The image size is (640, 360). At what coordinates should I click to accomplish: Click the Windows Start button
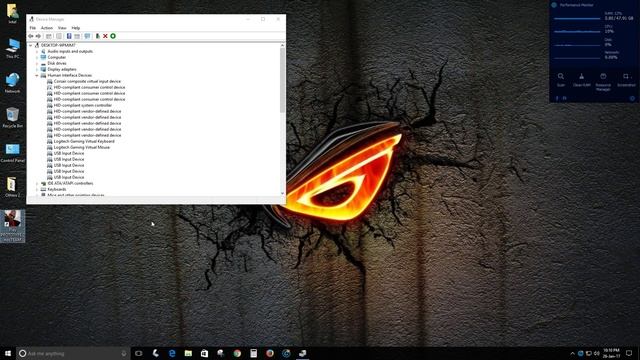pos(8,353)
